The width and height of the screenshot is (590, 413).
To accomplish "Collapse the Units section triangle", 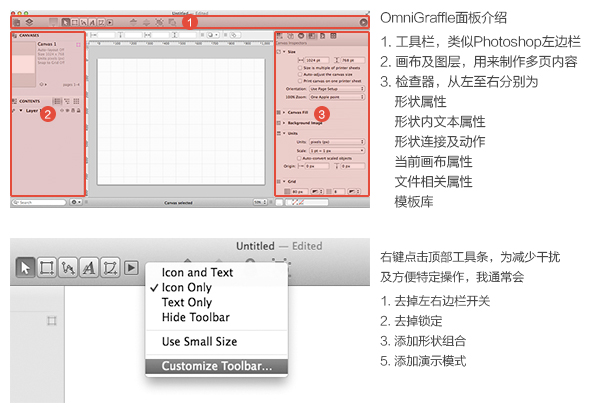I will pyautogui.click(x=284, y=133).
